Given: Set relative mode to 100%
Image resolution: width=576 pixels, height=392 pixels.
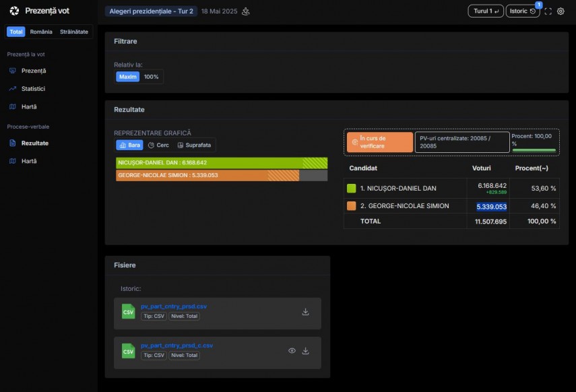Looking at the screenshot, I should point(151,77).
